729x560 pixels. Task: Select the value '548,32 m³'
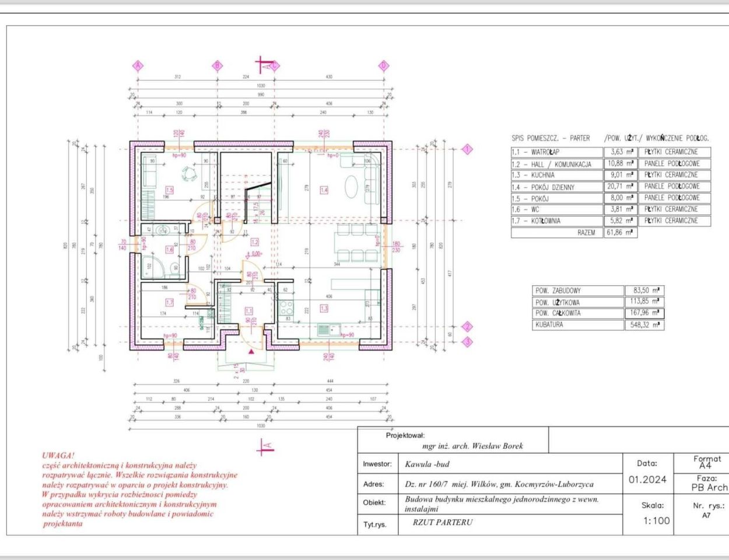click(644, 325)
